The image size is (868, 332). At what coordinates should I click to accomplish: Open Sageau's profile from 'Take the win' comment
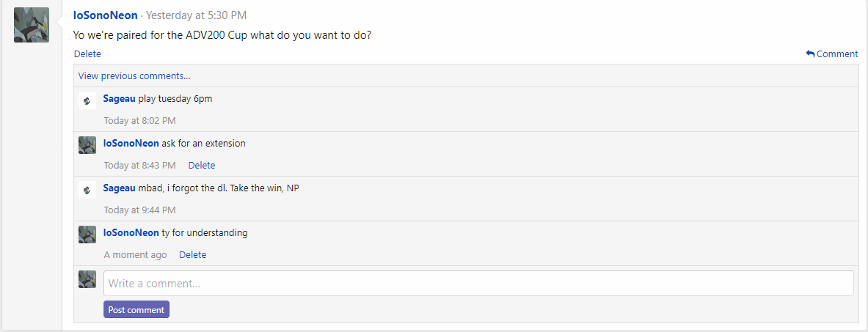pyautogui.click(x=119, y=188)
